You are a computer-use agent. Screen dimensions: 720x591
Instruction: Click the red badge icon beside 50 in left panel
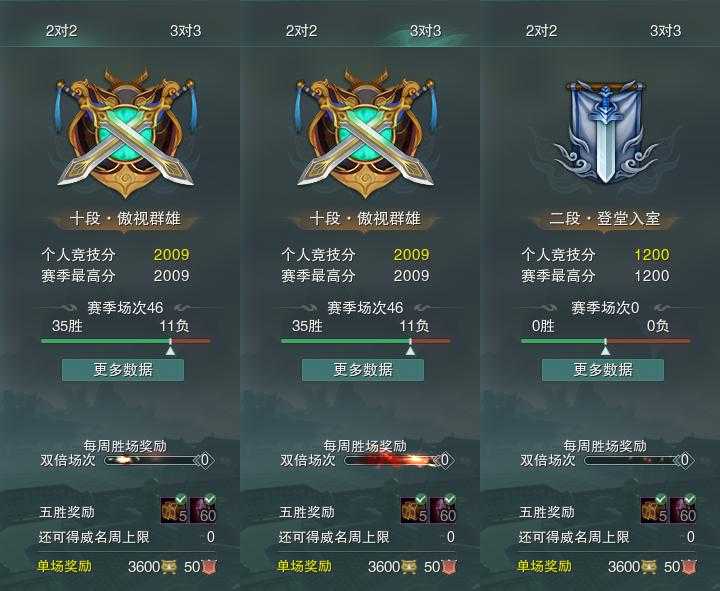(209, 567)
